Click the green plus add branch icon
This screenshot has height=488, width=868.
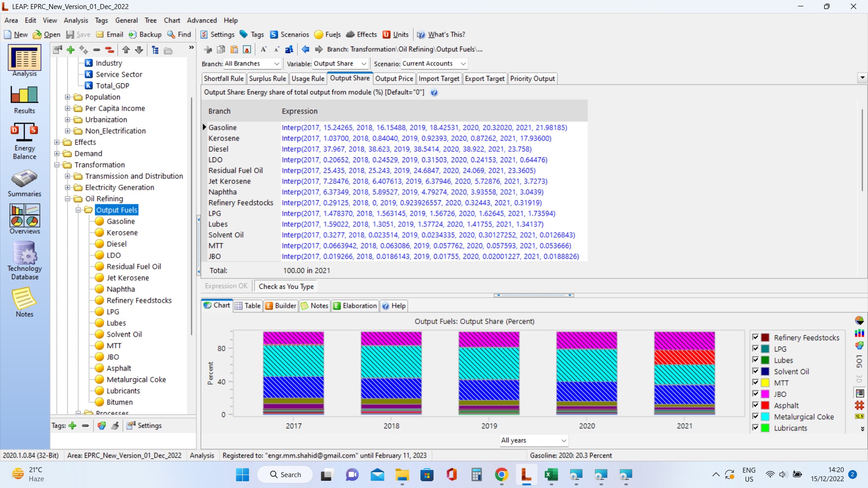[x=71, y=50]
